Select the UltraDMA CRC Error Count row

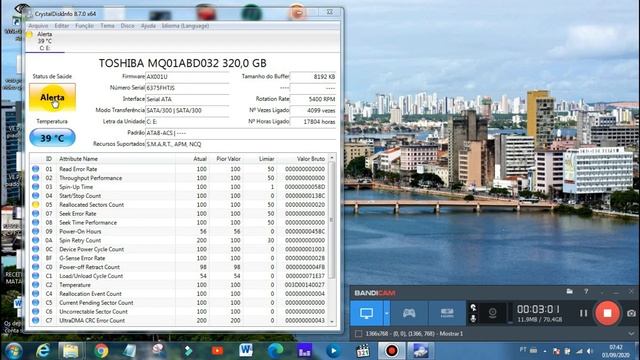pyautogui.click(x=179, y=321)
